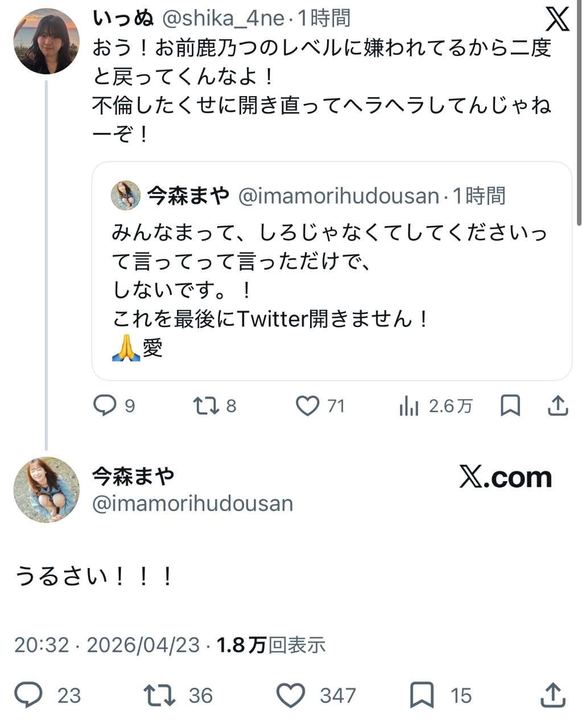
Task: Open いっぬ profile picture
Action: [46, 42]
